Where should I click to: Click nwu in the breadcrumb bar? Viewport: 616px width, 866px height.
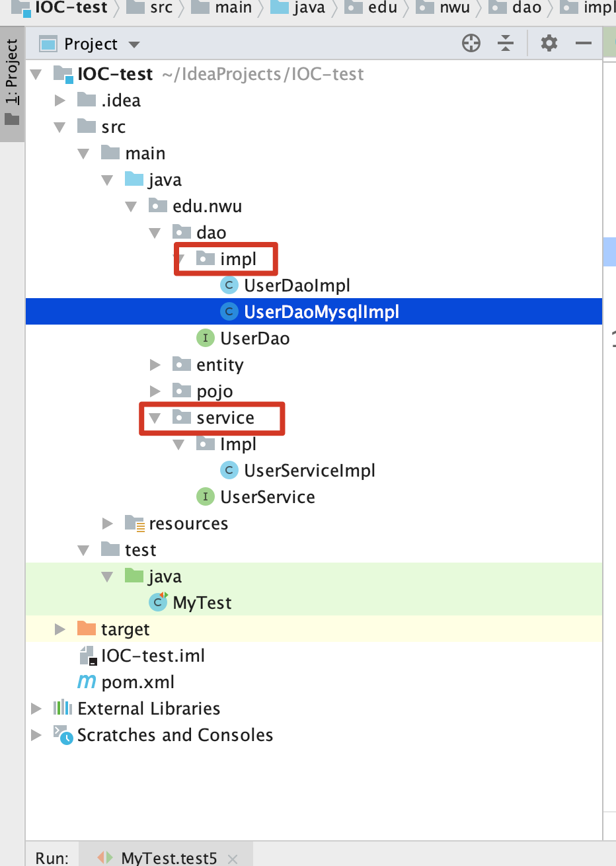click(x=455, y=8)
